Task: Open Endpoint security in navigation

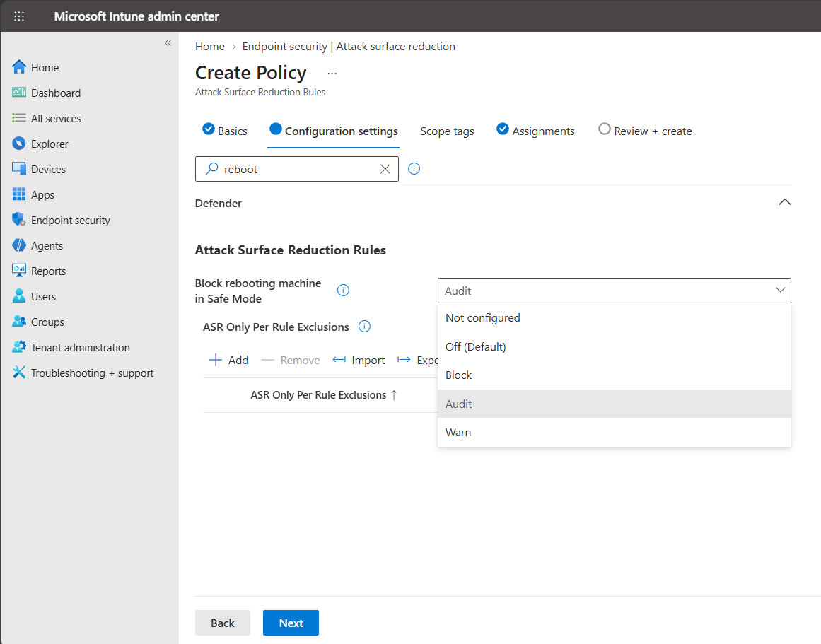Action: tap(71, 221)
